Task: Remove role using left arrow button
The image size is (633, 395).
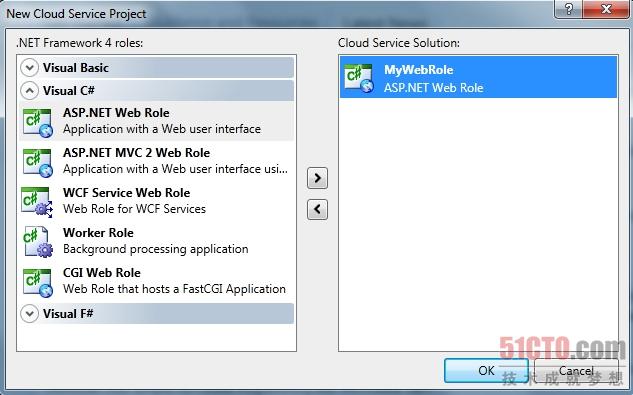Action: click(x=317, y=209)
